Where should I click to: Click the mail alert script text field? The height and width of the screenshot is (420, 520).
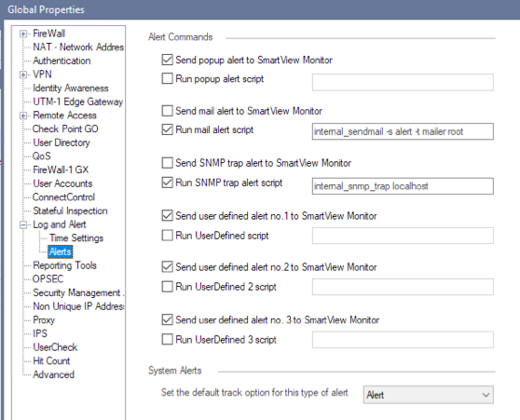403,131
